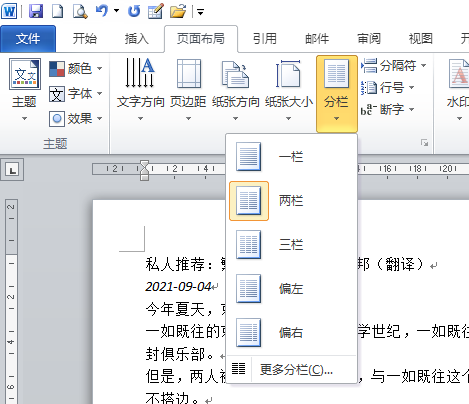This screenshot has width=469, height=404.
Task: Click the indent marker on horizontal ruler
Action: tap(144, 170)
